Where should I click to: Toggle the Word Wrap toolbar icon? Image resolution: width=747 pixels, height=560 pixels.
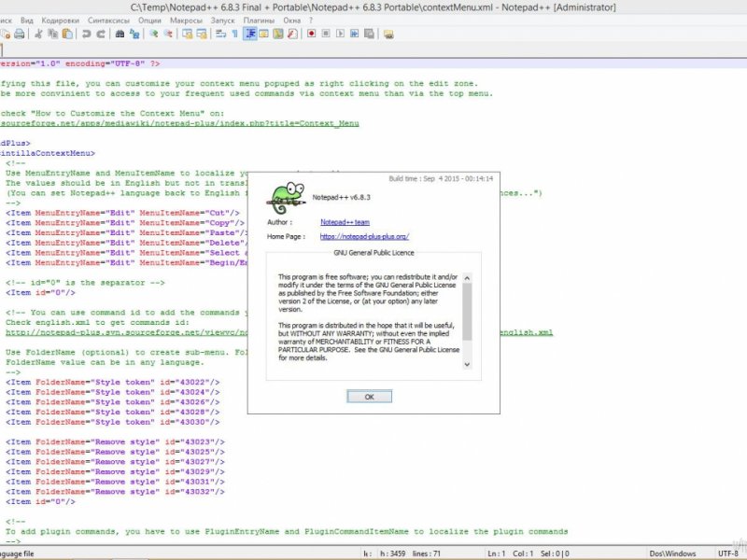click(x=220, y=34)
